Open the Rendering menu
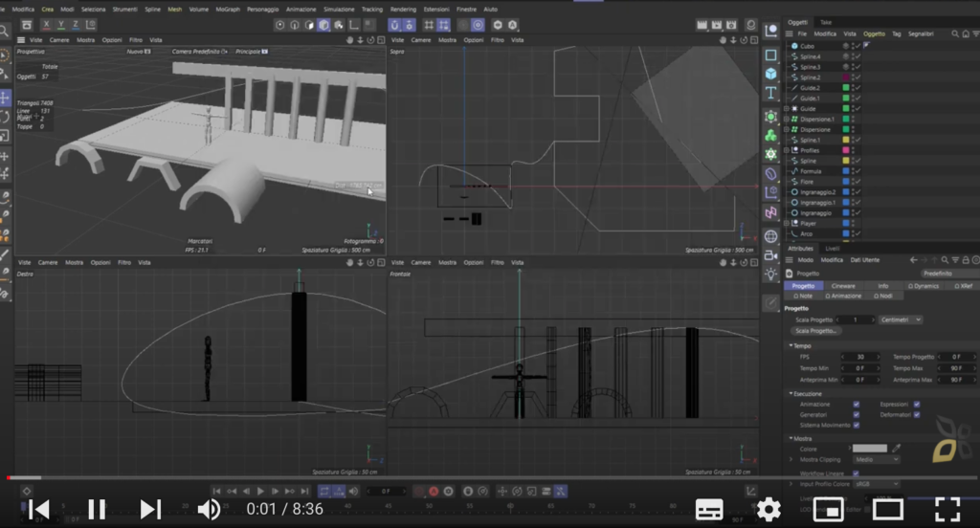Screen dimensions: 980x528 coord(403,10)
